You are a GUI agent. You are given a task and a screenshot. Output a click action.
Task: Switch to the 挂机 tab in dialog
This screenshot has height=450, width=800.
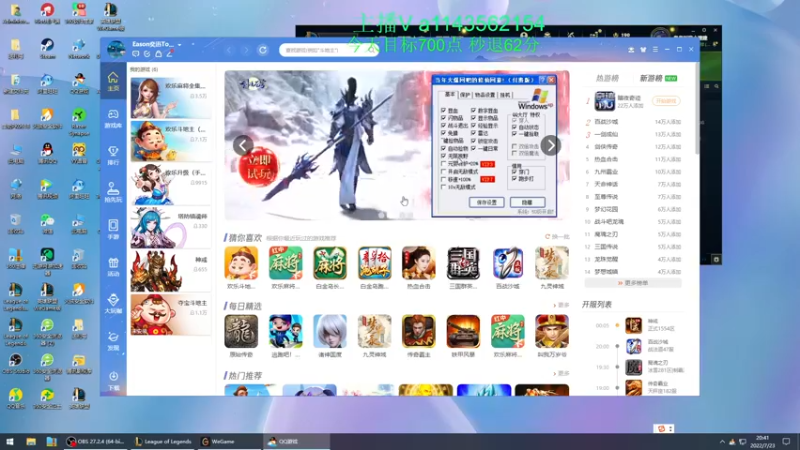505,95
